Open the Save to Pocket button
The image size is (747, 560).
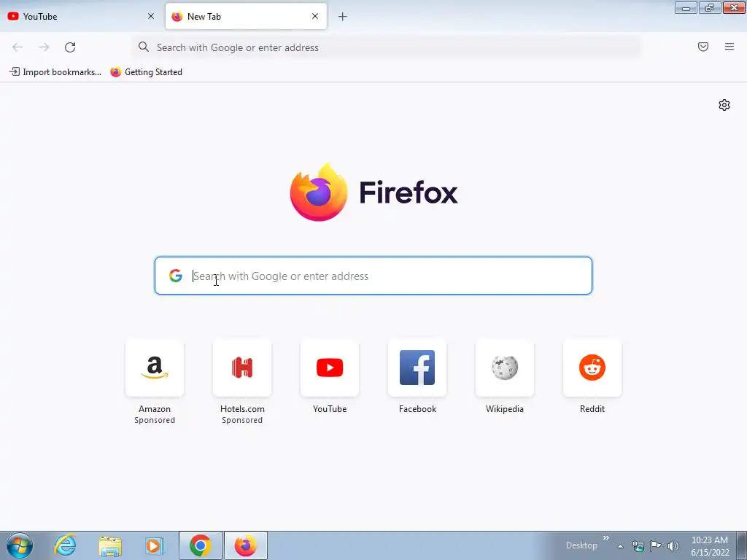pyautogui.click(x=703, y=47)
